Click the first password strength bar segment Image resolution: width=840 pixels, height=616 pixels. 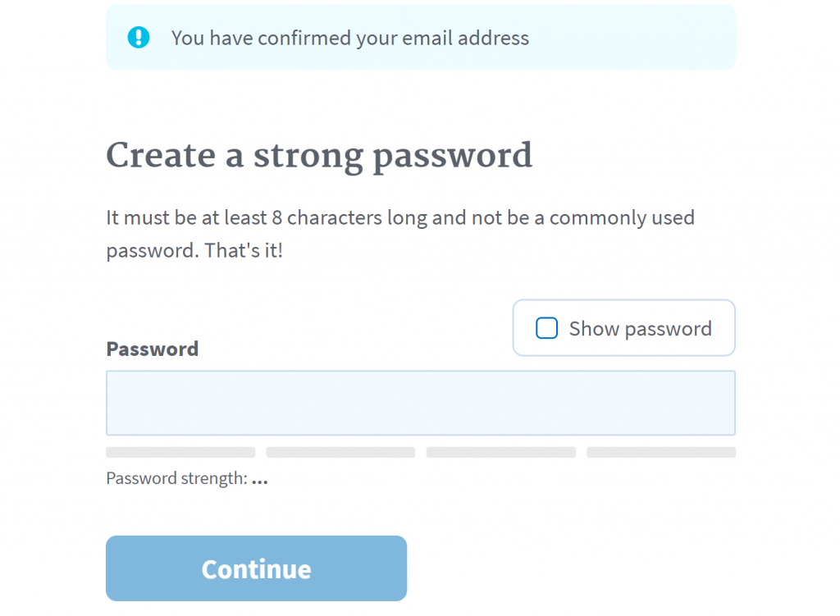(x=180, y=452)
